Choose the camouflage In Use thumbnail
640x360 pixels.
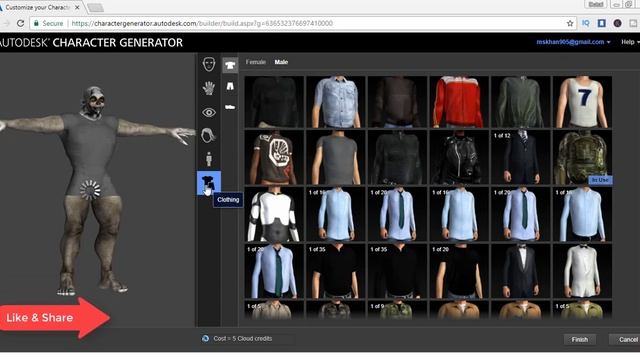coord(582,158)
